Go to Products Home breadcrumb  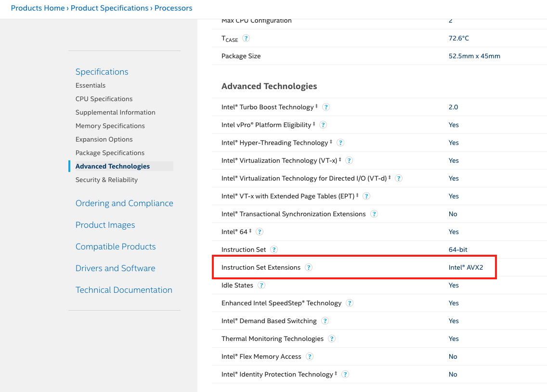38,8
